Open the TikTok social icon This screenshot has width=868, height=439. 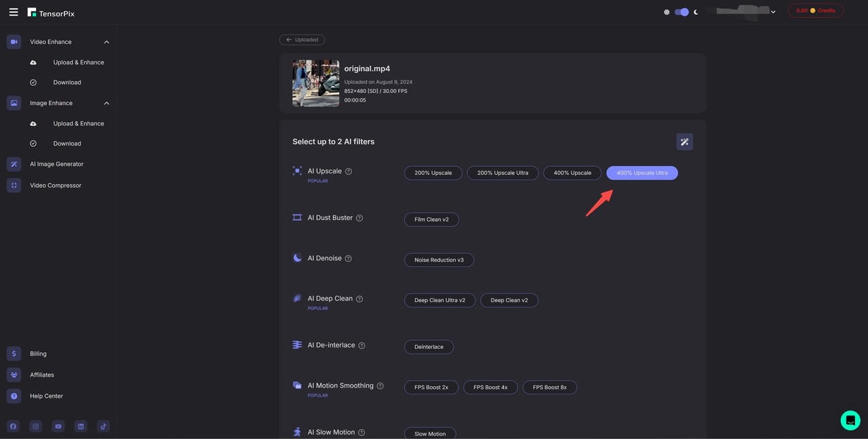pos(103,426)
